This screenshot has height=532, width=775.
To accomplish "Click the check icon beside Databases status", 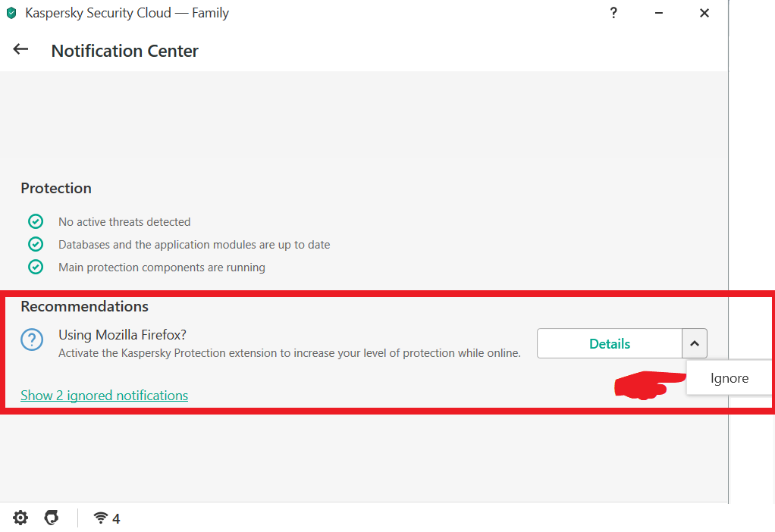I will click(x=36, y=245).
